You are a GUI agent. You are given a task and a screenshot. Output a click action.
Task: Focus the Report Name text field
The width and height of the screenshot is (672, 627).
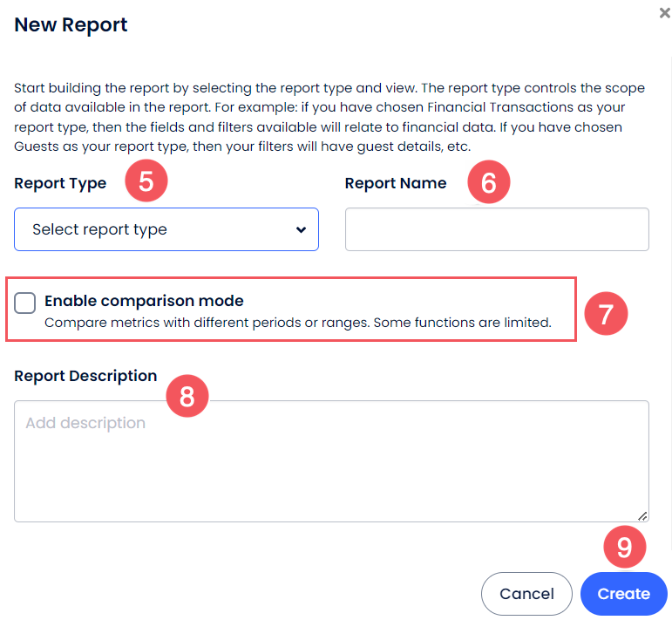(497, 229)
